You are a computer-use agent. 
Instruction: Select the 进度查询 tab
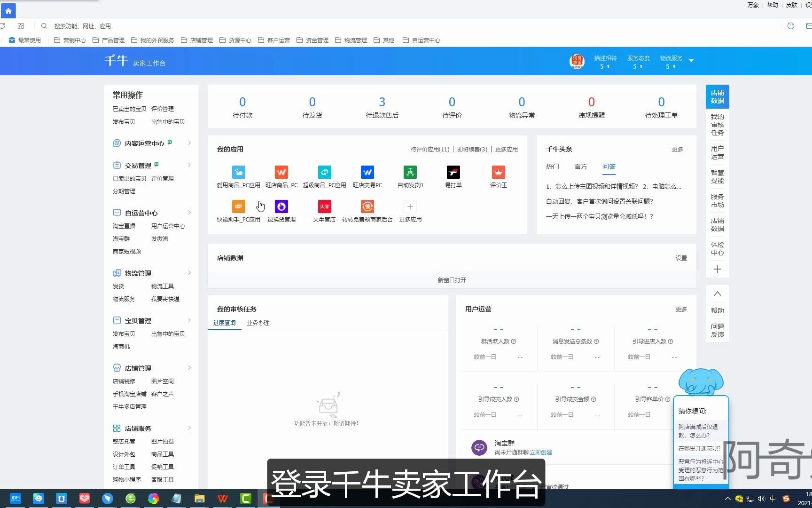coord(225,323)
